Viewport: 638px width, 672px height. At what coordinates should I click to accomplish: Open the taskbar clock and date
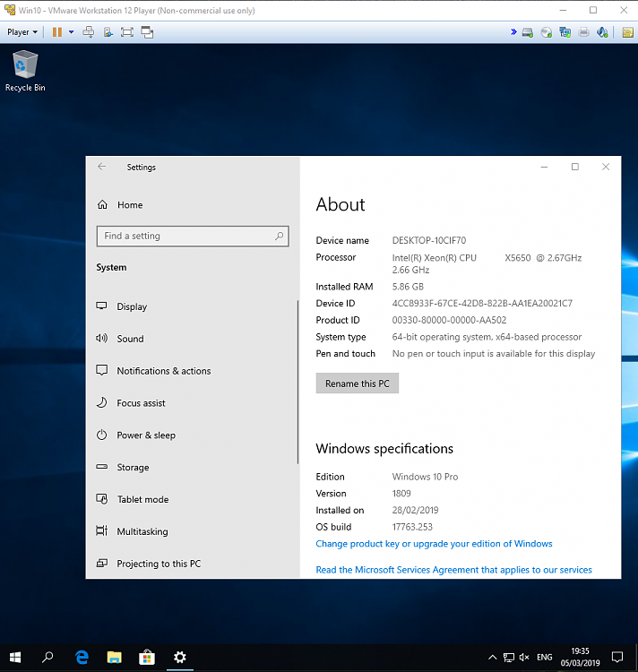point(580,657)
